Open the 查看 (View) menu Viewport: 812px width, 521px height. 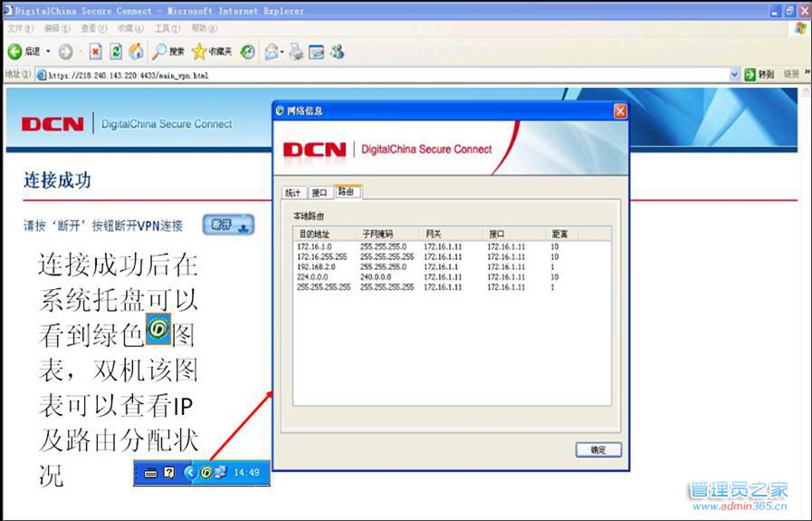[94, 28]
